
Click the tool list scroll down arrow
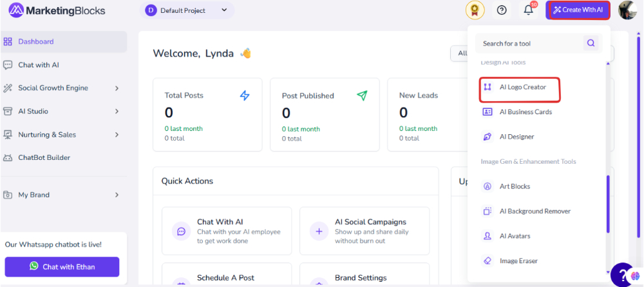pyautogui.click(x=608, y=272)
